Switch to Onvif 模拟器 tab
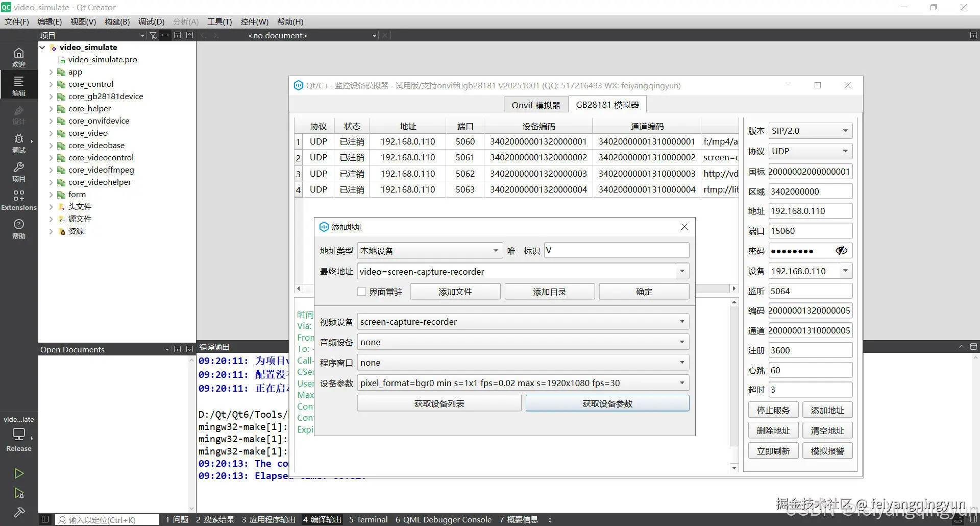 [x=535, y=105]
